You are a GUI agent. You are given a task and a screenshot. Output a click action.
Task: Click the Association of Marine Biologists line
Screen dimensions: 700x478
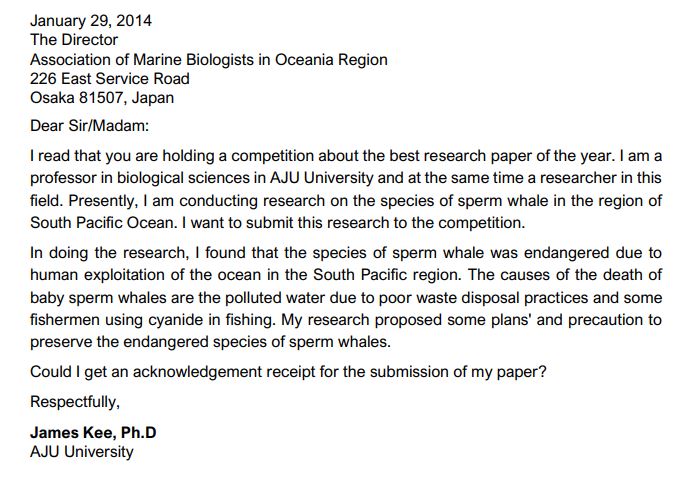(x=208, y=59)
